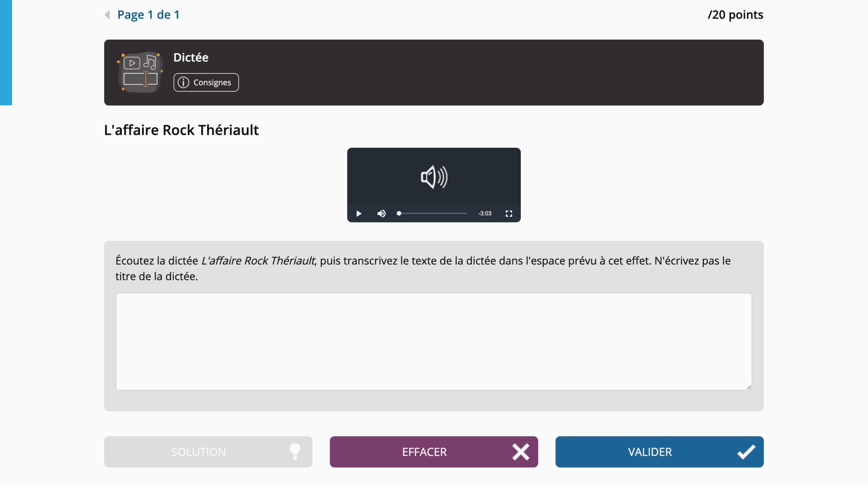Mute the audio player volume

click(x=381, y=213)
